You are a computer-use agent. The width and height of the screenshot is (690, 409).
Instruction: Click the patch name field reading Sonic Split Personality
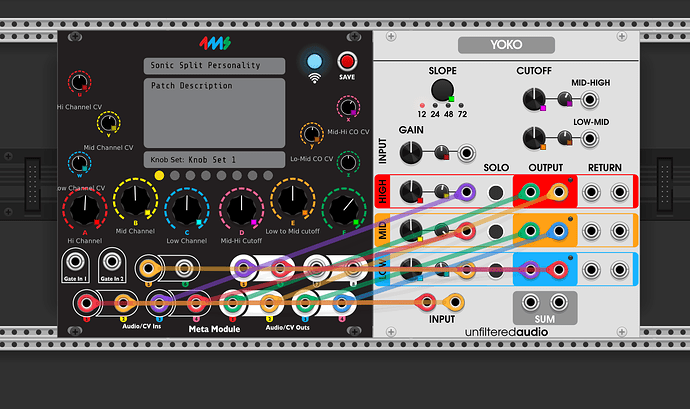pyautogui.click(x=214, y=66)
